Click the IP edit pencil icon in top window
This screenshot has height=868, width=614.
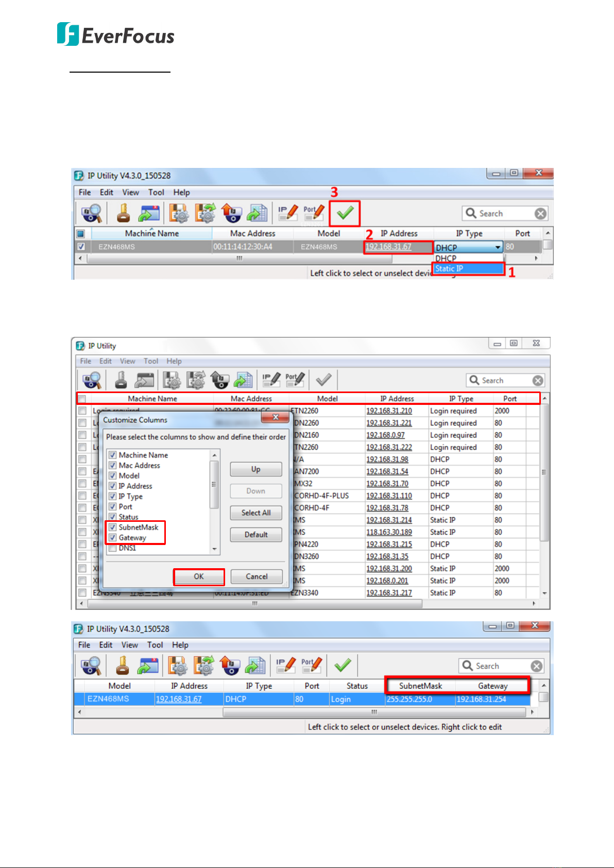288,212
